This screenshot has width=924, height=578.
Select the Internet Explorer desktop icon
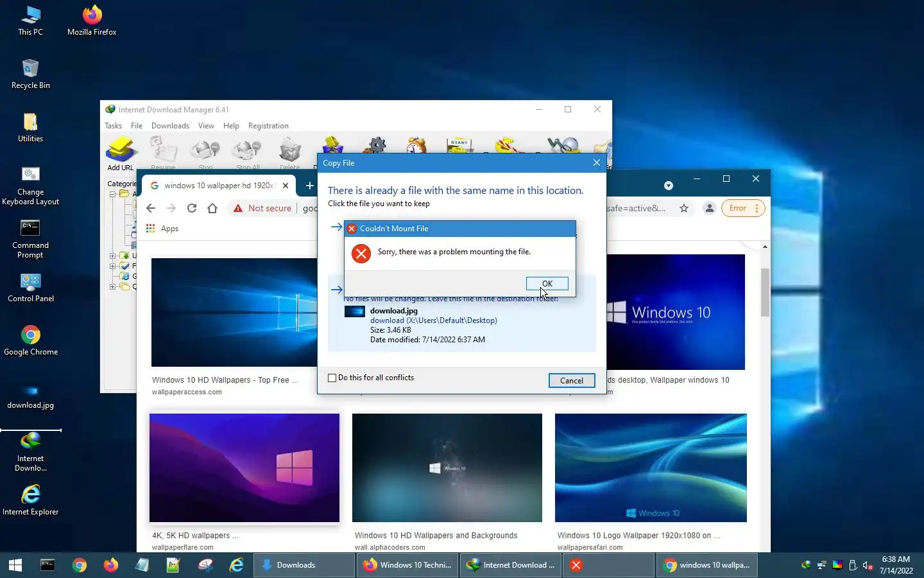[x=30, y=500]
